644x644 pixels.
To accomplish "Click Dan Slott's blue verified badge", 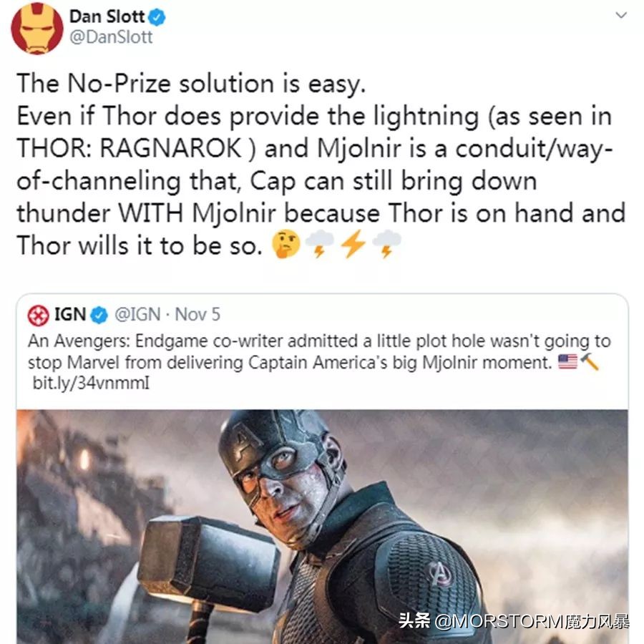I will pyautogui.click(x=157, y=17).
